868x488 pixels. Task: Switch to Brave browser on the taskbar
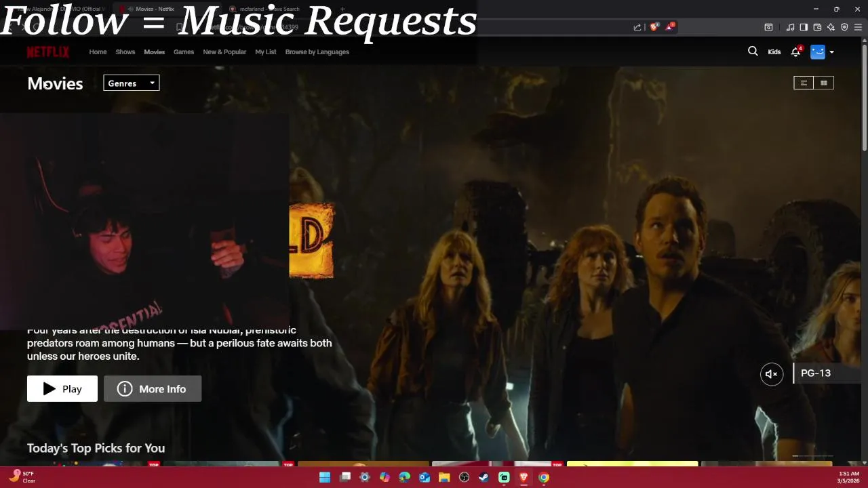pyautogui.click(x=524, y=477)
